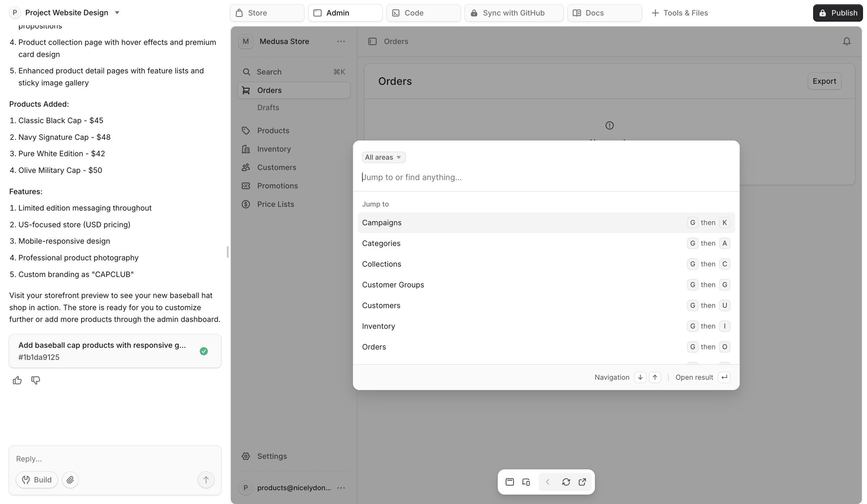This screenshot has width=867, height=504.
Task: Open Settings in the admin sidebar
Action: click(293, 456)
